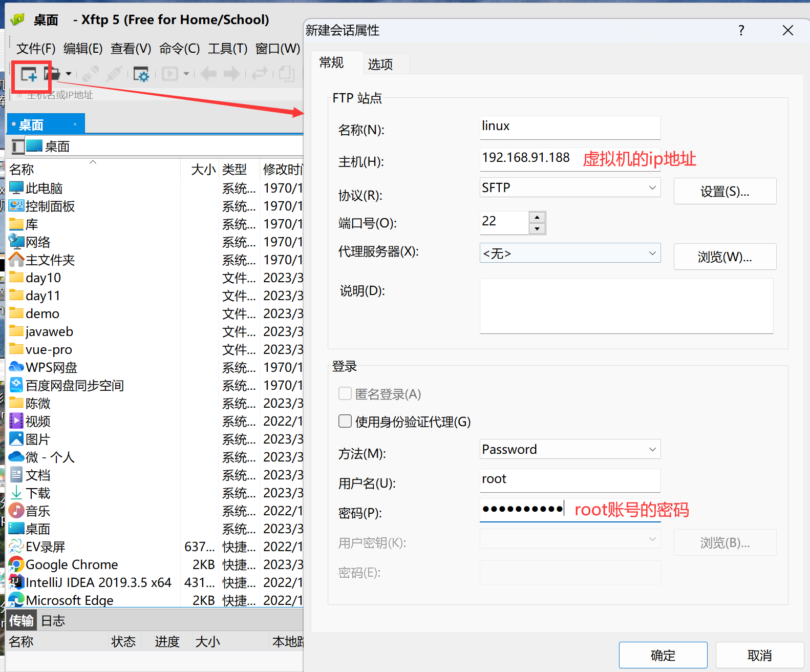This screenshot has width=810, height=672.
Task: Select 百度网盘同步空间 item
Action: 67,385
